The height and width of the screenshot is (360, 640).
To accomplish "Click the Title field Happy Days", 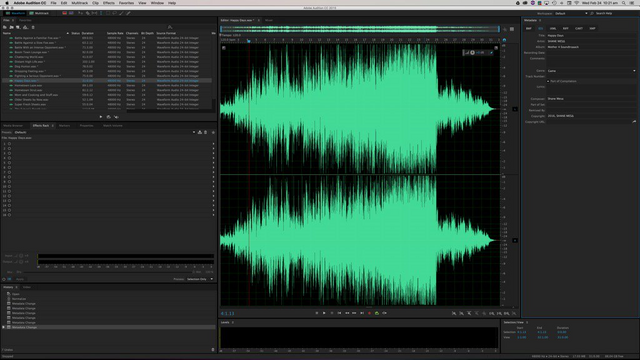I will click(x=591, y=36).
